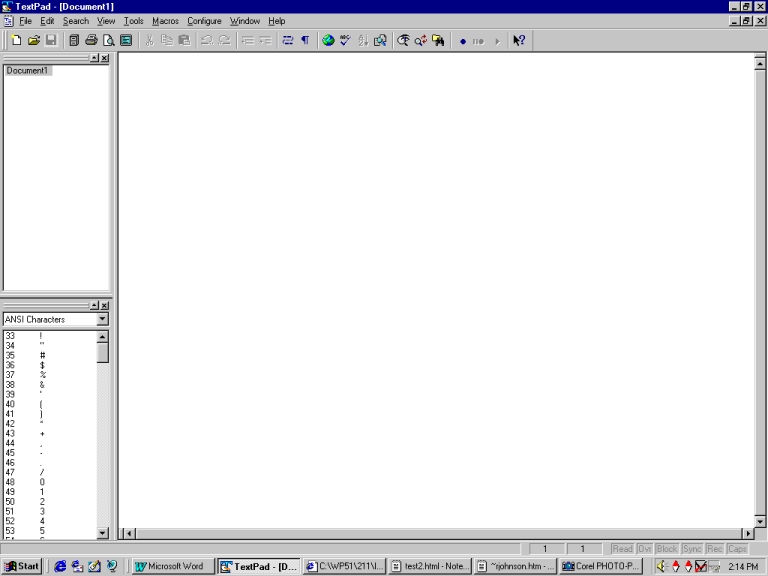Click the Print Preview toolbar icon
The image size is (768, 576).
(108, 41)
